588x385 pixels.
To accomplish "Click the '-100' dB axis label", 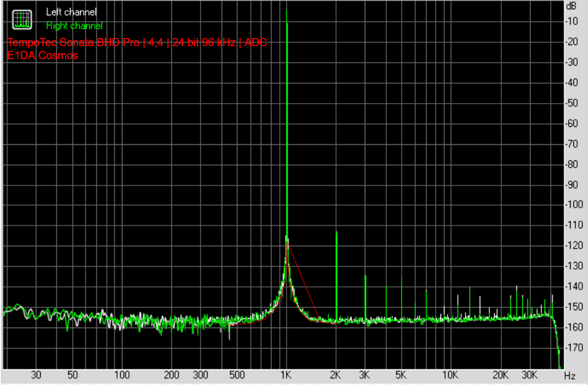I will point(574,204).
